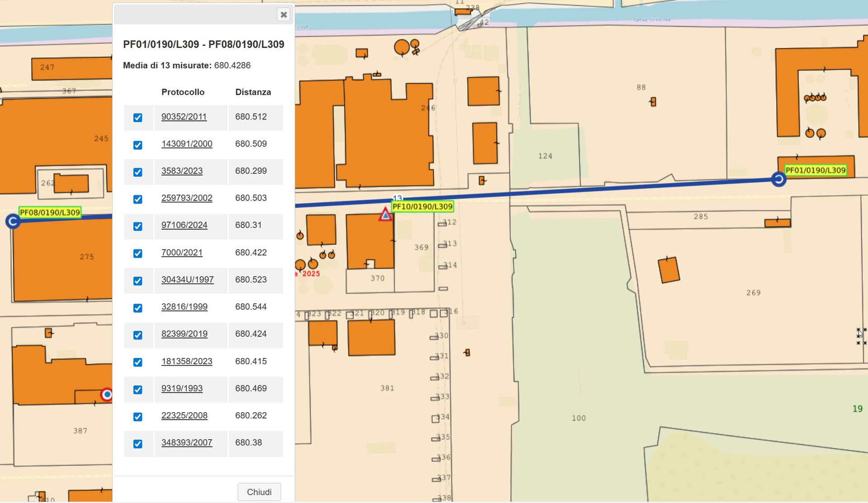The image size is (868, 503).
Task: Open protocol link 97106/2024
Action: click(184, 225)
